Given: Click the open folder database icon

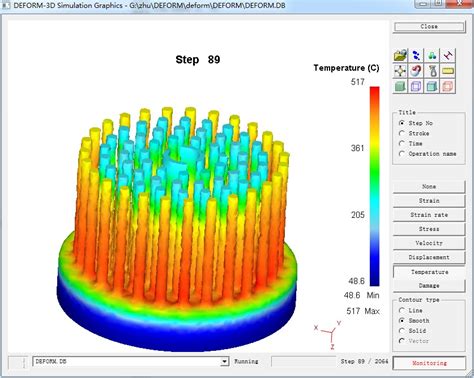Looking at the screenshot, I should point(400,55).
